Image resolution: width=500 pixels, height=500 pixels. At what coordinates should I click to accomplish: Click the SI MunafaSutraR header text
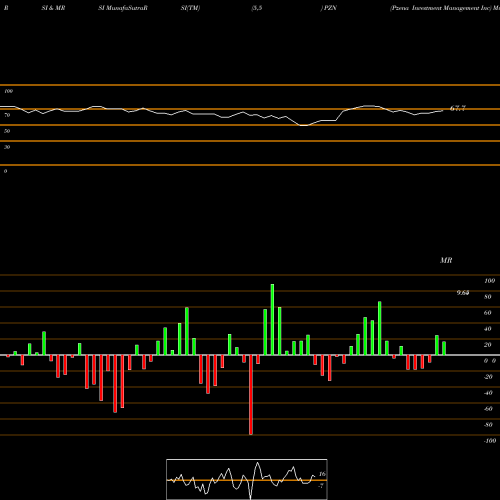(123, 8)
